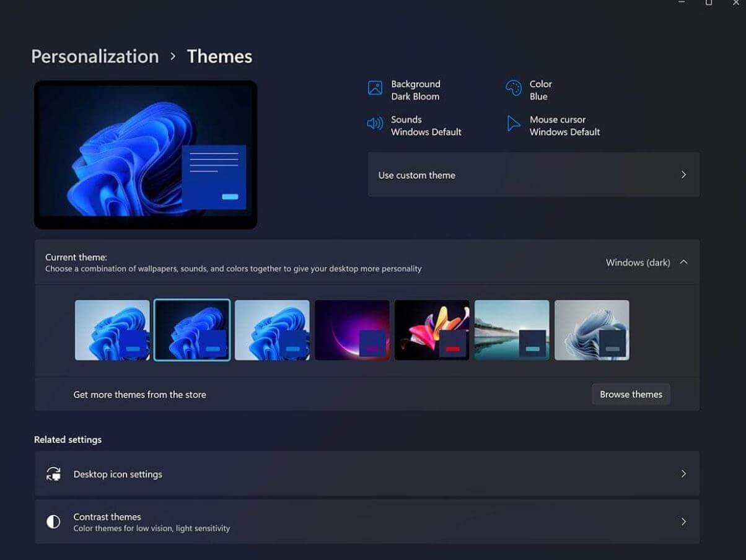Click the Desktop icon settings icon
The width and height of the screenshot is (746, 560).
coord(53,474)
